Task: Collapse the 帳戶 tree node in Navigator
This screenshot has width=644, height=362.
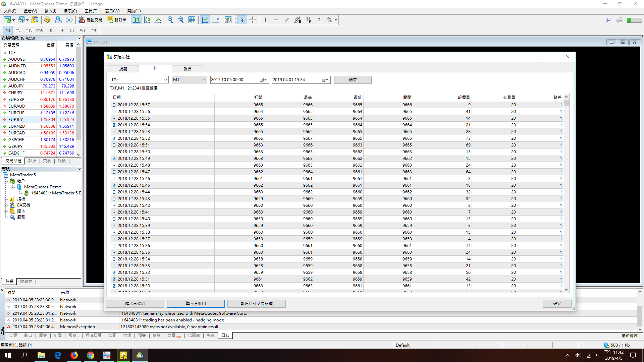Action: 5,181
